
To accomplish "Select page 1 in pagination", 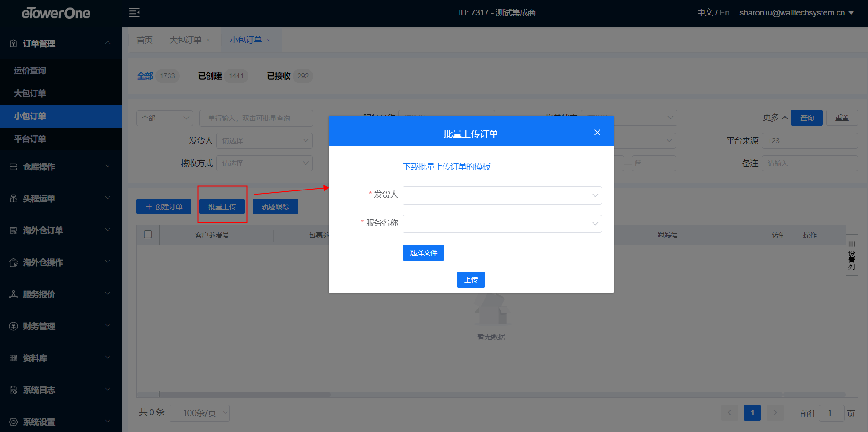I will tap(752, 413).
